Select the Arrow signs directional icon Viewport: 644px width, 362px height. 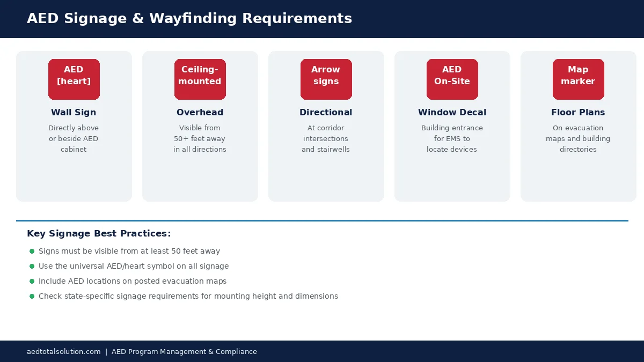pyautogui.click(x=326, y=79)
